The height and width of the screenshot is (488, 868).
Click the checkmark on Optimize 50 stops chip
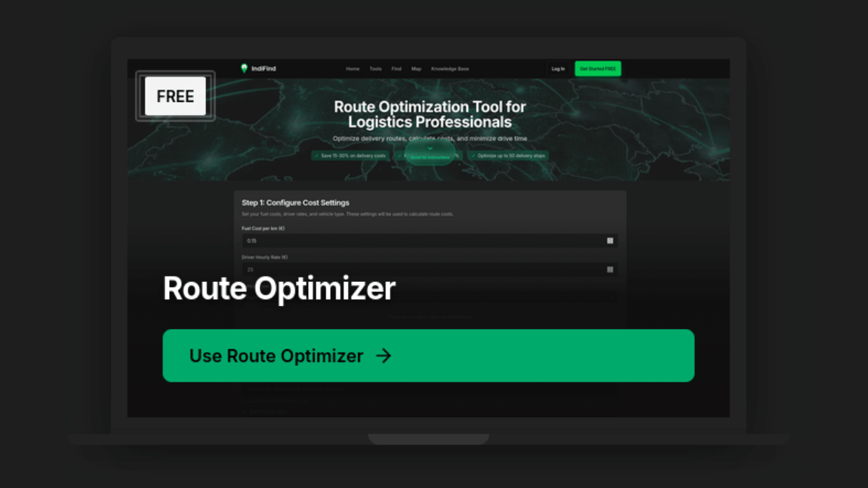point(473,155)
